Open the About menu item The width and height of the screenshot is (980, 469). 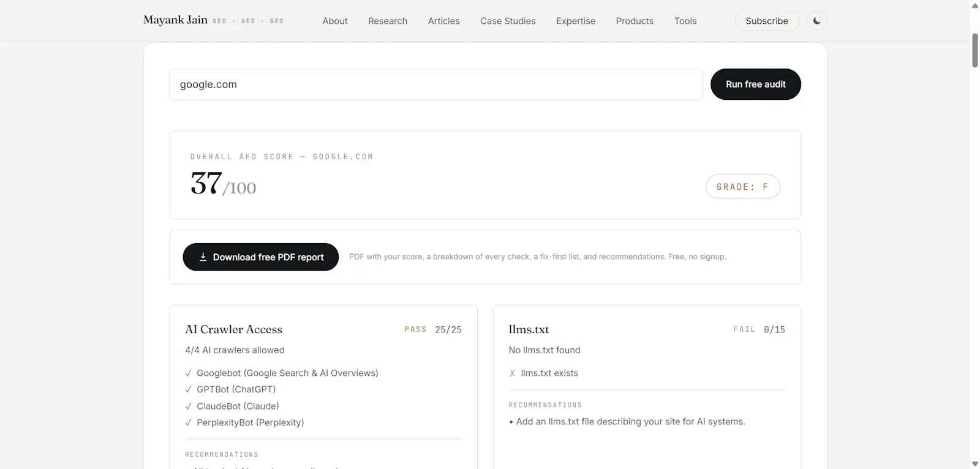335,21
